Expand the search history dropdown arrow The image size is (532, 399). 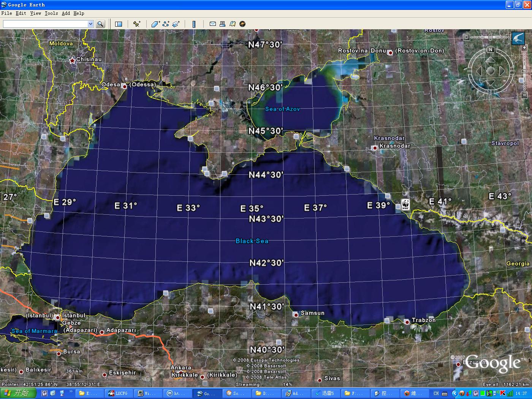click(90, 24)
